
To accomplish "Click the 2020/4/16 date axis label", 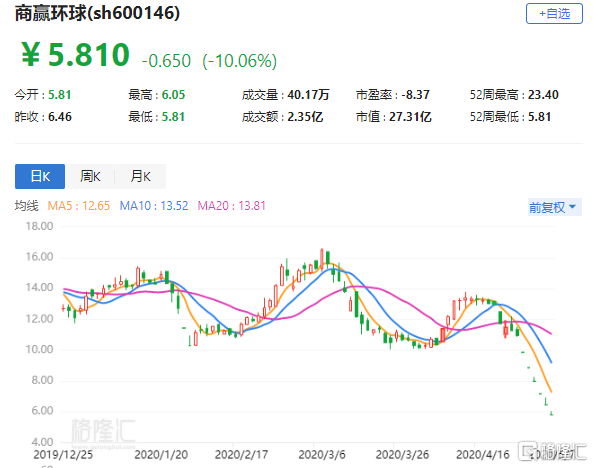I will click(x=483, y=454).
